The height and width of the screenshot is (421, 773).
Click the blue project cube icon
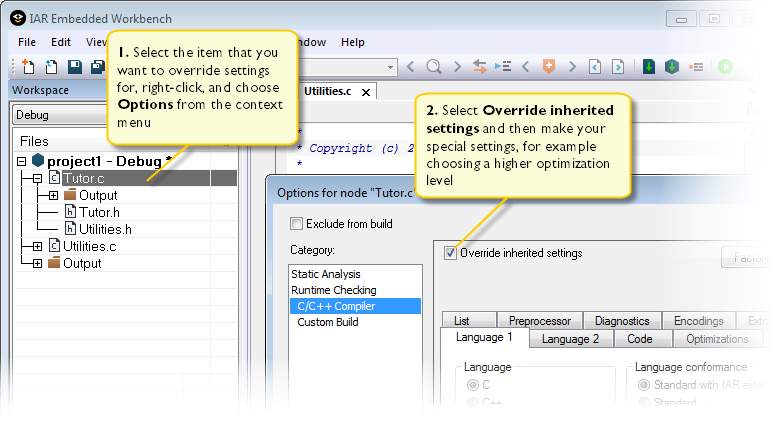(38, 160)
